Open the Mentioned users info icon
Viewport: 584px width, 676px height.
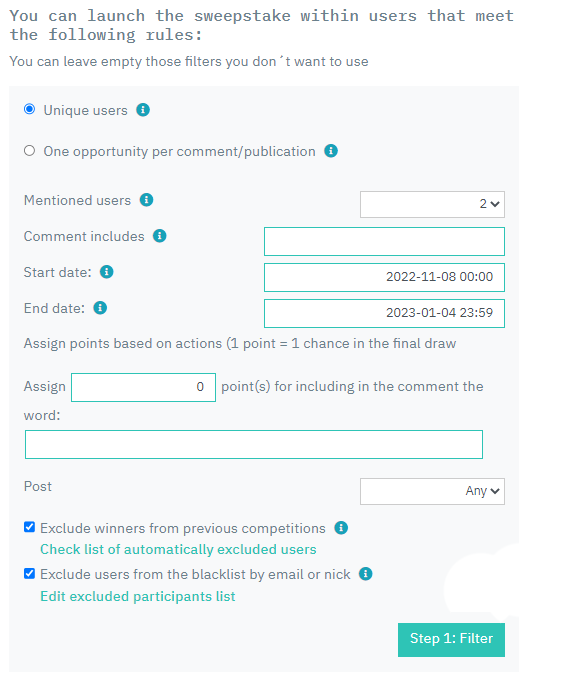[147, 200]
